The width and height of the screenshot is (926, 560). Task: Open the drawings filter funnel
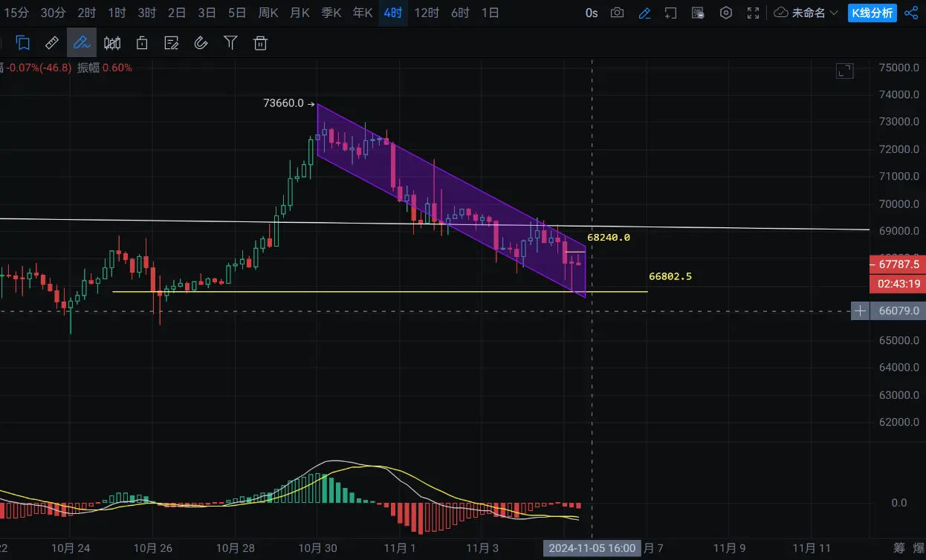pyautogui.click(x=230, y=43)
